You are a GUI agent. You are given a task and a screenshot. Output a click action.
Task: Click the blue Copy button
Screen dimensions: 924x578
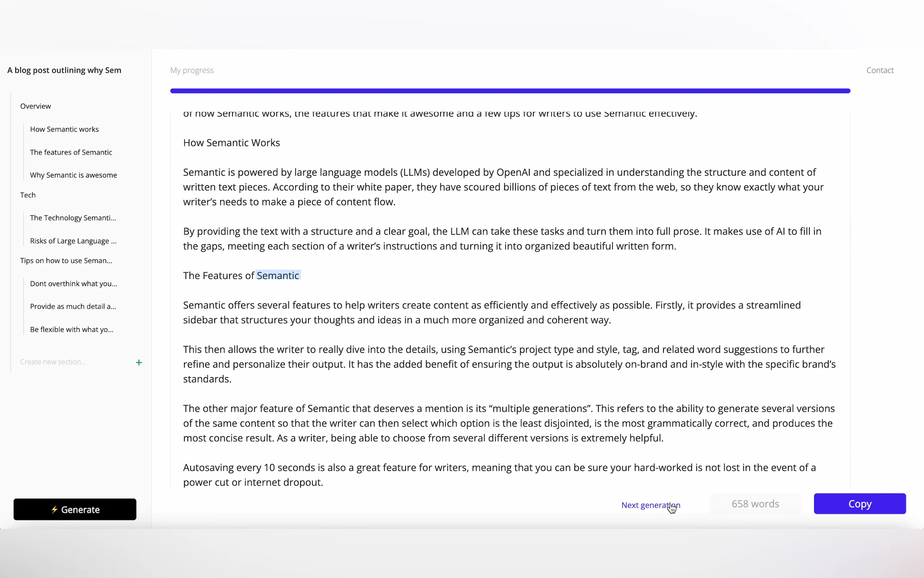click(x=860, y=503)
